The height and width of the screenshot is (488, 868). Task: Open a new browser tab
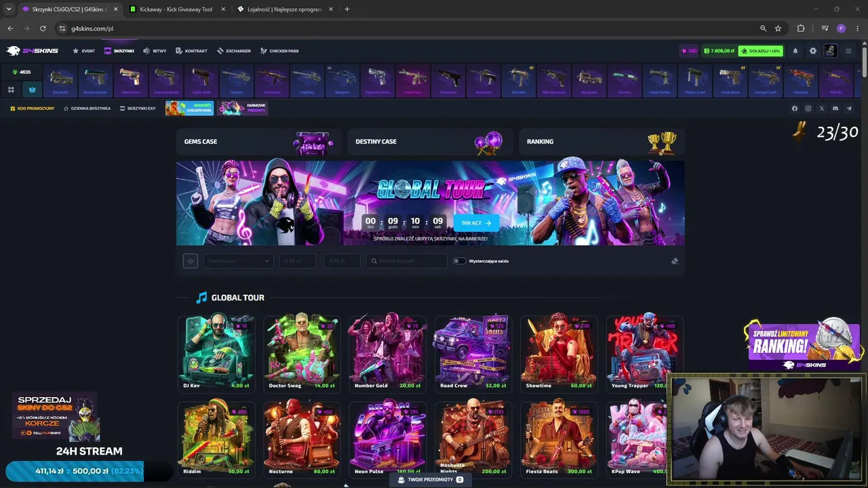click(x=347, y=9)
